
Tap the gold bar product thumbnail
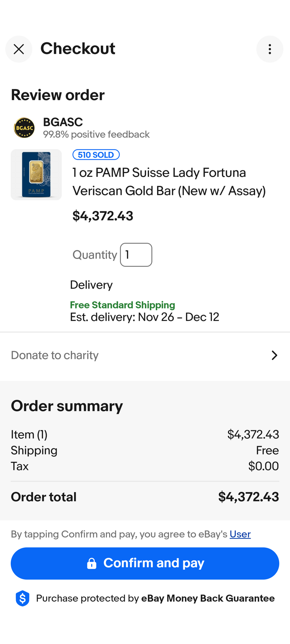36,175
